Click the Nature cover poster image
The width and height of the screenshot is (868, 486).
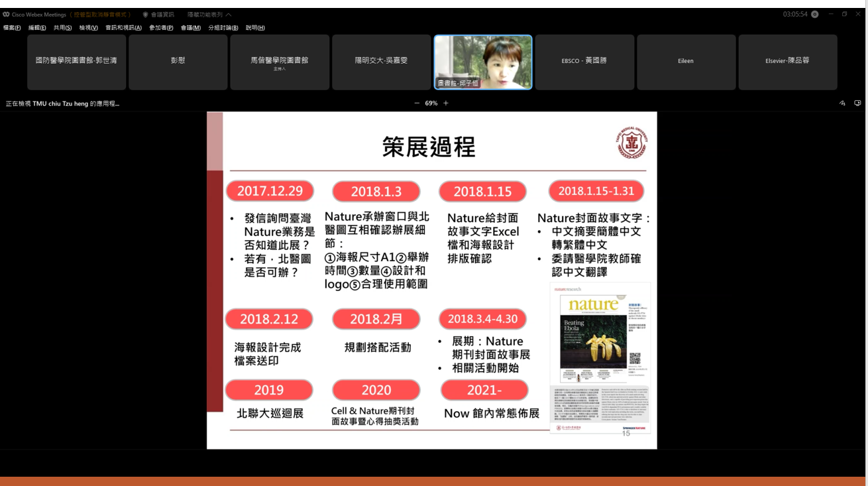[600, 359]
